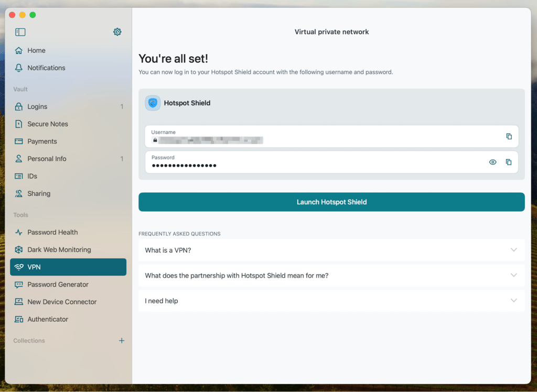
Task: Click the yellow minimize window button
Action: [x=22, y=15]
